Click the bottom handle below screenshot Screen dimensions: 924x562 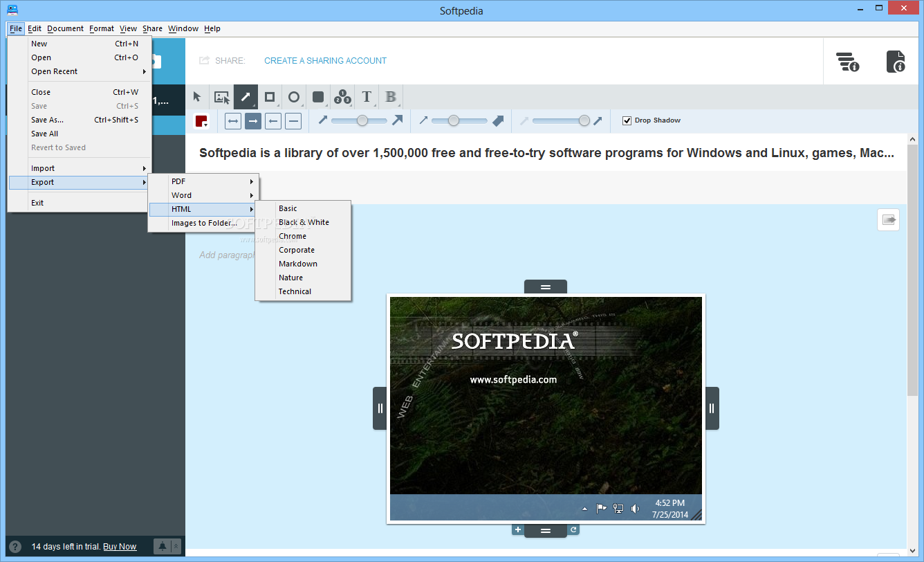pyautogui.click(x=546, y=531)
